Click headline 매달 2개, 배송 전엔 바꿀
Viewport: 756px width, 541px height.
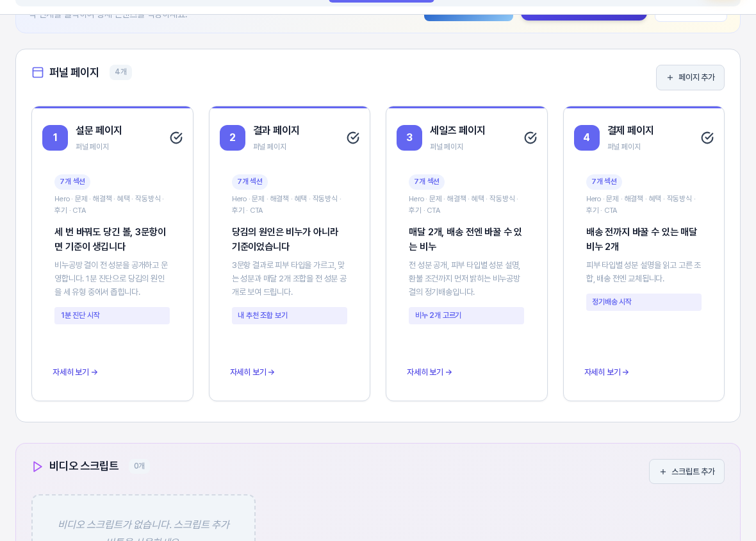point(465,239)
